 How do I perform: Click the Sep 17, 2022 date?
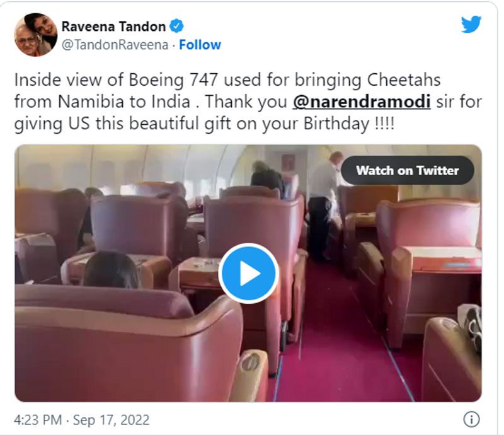[112, 420]
